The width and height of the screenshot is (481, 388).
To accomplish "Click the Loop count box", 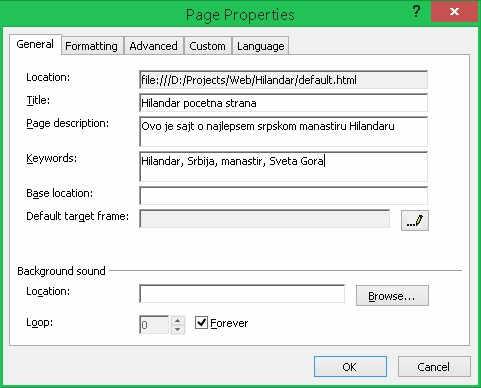I will click(x=154, y=325).
